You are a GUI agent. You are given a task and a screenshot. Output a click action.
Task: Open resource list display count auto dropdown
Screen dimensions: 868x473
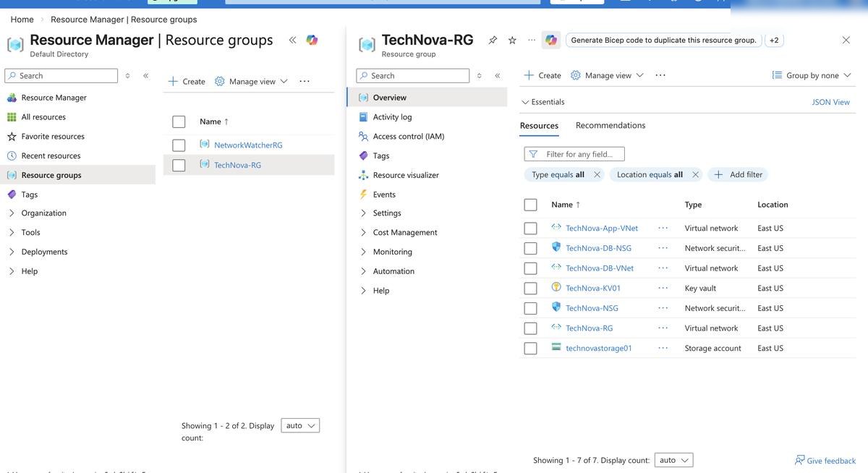(673, 460)
